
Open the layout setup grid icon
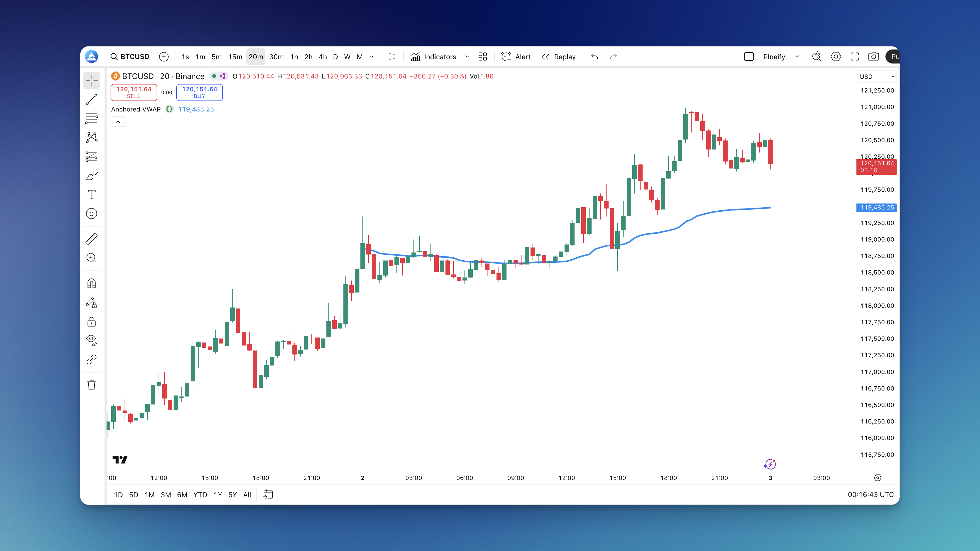483,57
